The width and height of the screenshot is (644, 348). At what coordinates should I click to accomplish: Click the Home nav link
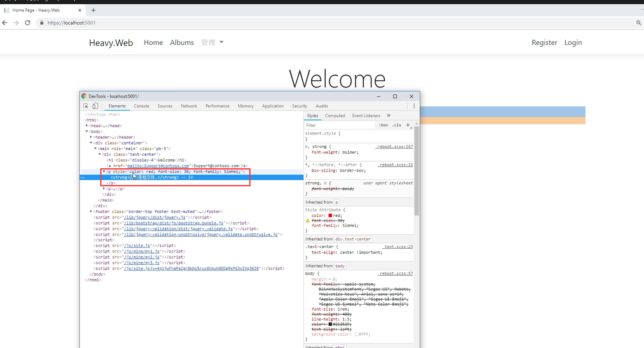coord(153,43)
